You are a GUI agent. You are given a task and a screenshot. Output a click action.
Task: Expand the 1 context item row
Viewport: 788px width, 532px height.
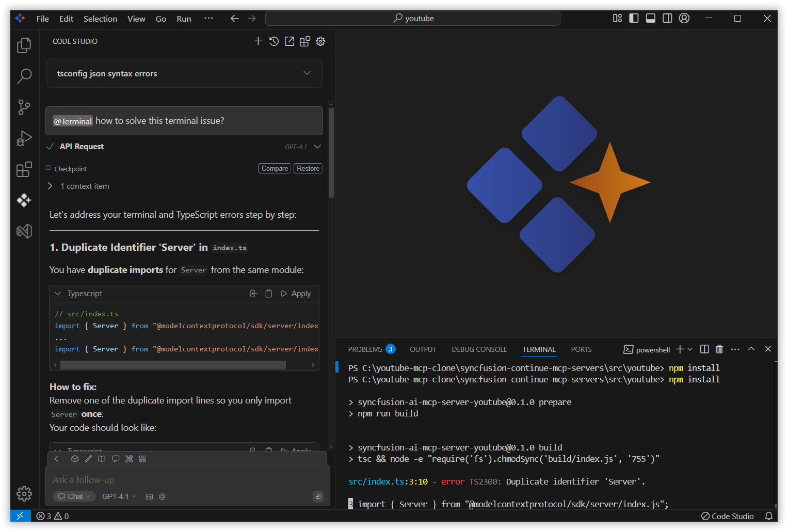coord(79,186)
